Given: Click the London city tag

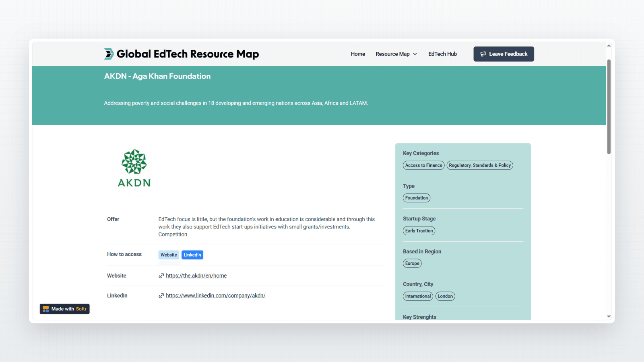Looking at the screenshot, I should 445,296.
